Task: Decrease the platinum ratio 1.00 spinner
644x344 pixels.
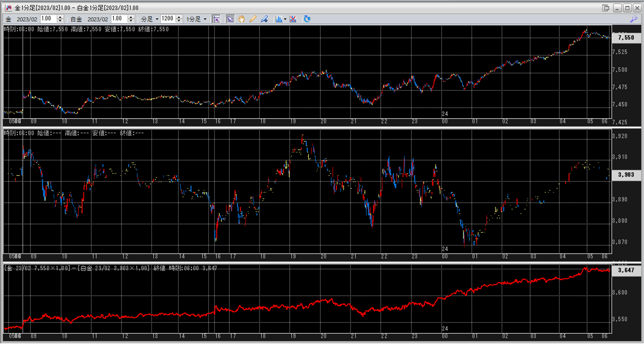Action: click(131, 21)
